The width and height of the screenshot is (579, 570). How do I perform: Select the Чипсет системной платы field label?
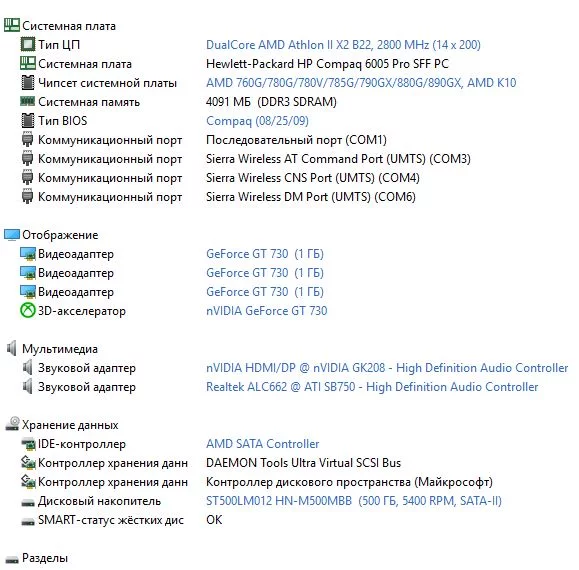(107, 83)
